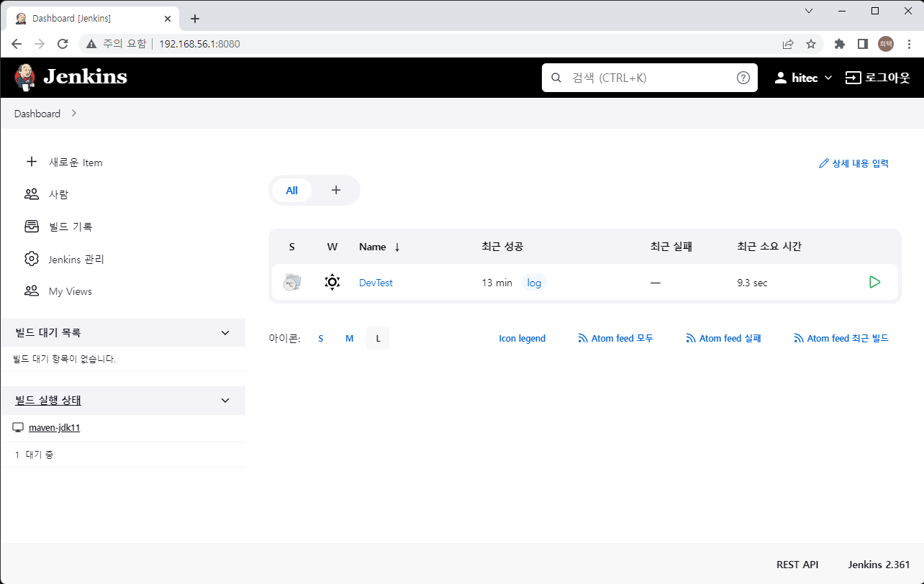
Task: Open the browser side panel icon
Action: pos(862,44)
